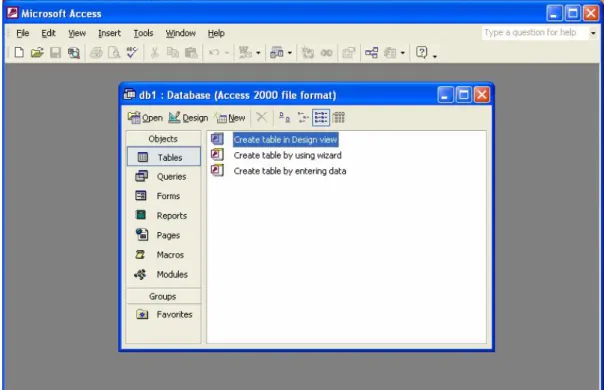604x390 pixels.
Task: Click the Undo arrow icon
Action: (x=214, y=52)
